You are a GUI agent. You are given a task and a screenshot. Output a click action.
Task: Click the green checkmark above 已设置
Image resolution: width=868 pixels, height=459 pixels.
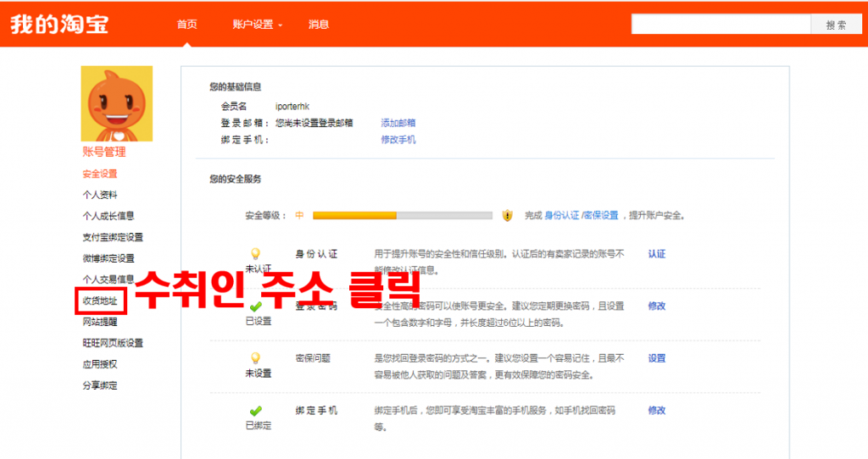[x=255, y=307]
